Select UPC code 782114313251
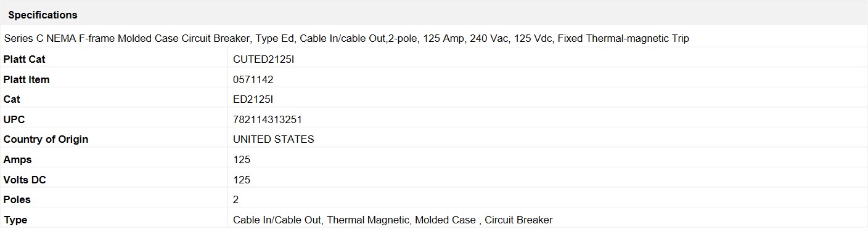This screenshot has width=868, height=232. coord(268,119)
